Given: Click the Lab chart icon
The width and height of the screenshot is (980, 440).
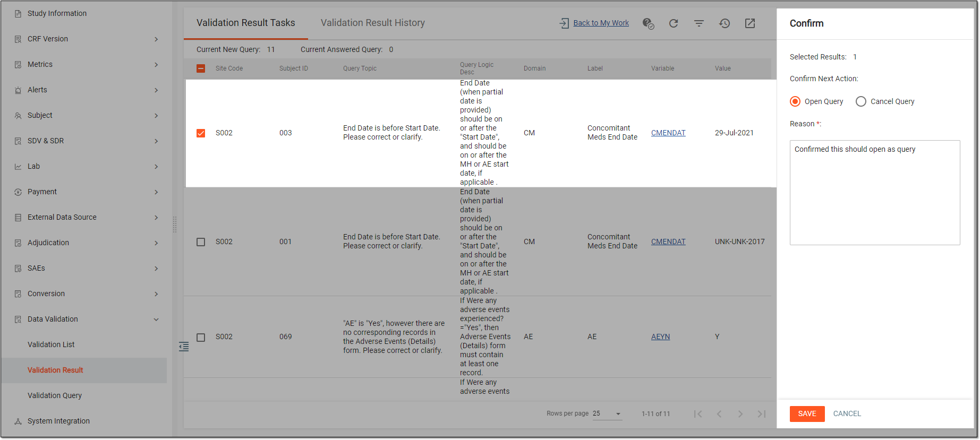Looking at the screenshot, I should click(18, 167).
